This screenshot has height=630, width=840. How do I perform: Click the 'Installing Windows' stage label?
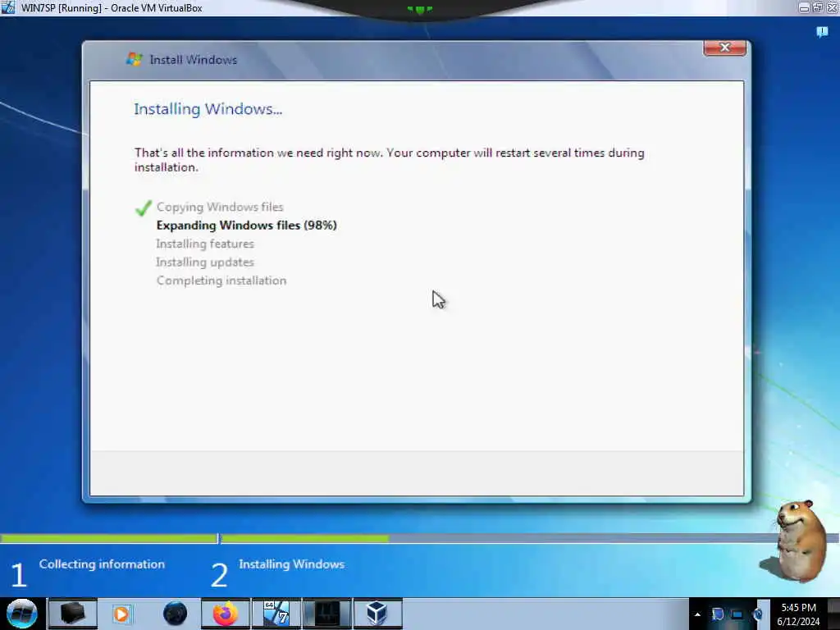tap(291, 564)
